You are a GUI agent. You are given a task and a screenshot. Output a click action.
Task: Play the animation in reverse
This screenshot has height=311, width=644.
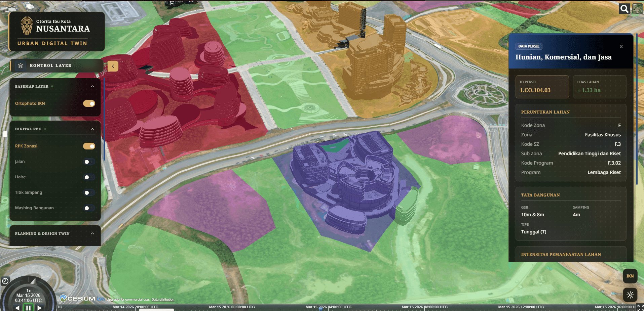[17, 308]
